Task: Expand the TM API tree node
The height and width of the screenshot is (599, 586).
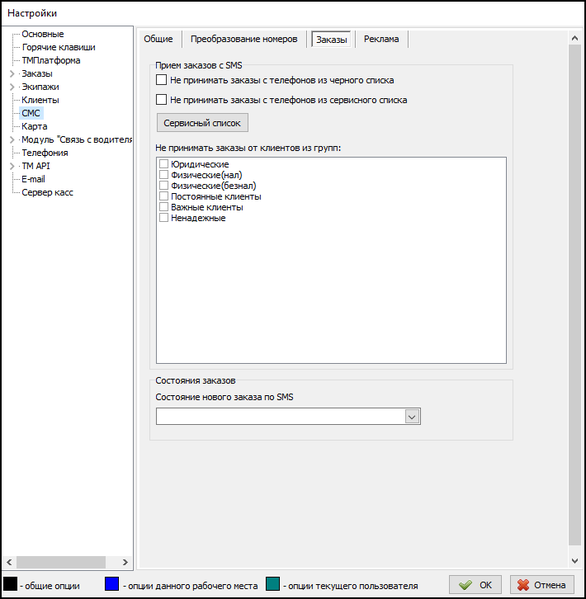Action: click(x=12, y=166)
